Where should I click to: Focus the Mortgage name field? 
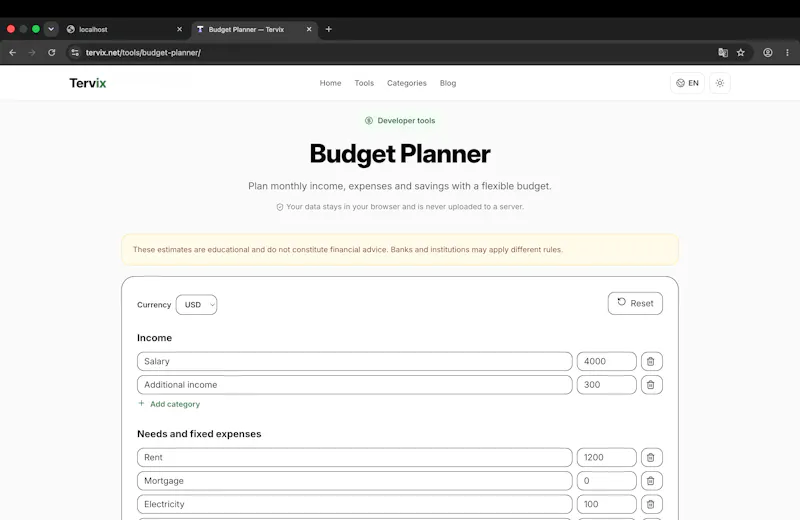(x=355, y=481)
